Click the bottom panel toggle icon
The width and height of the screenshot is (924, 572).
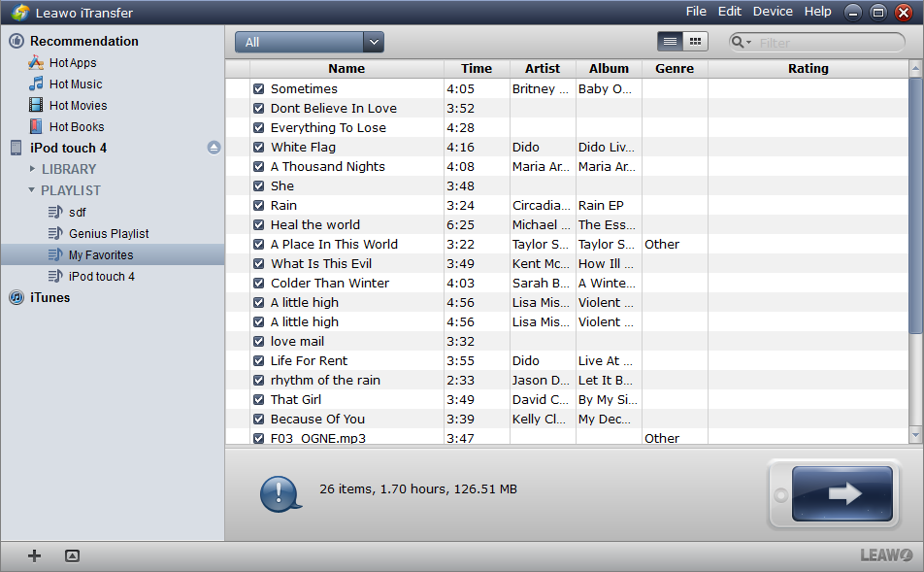[x=72, y=555]
